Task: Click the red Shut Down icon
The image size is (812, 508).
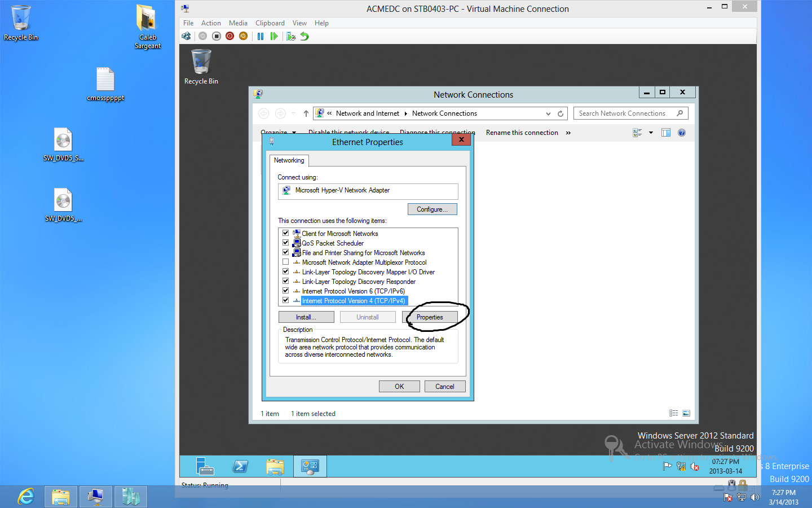Action: [230, 36]
